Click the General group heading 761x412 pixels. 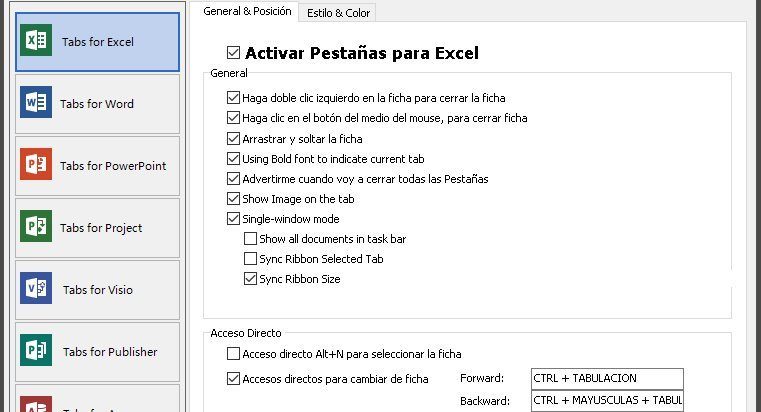[x=229, y=73]
